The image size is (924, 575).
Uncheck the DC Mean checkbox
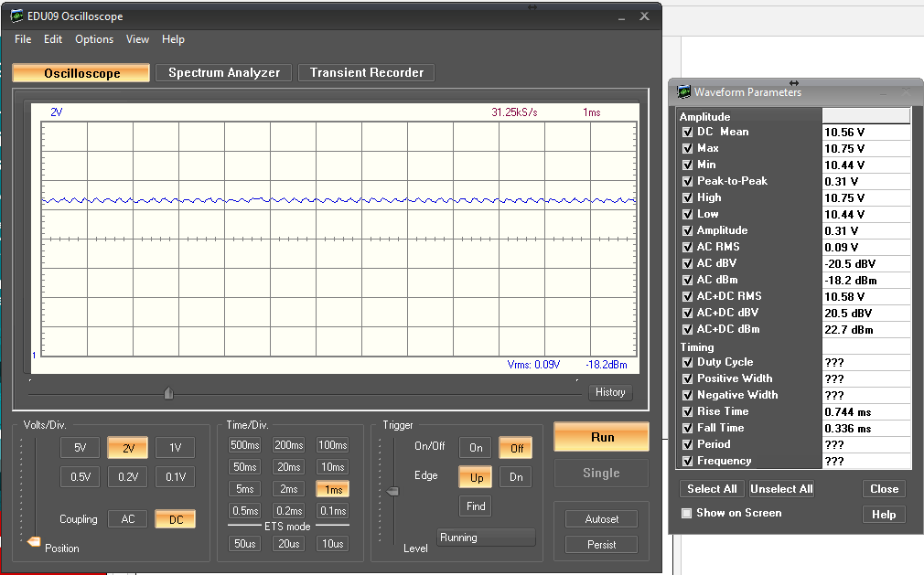coord(688,132)
